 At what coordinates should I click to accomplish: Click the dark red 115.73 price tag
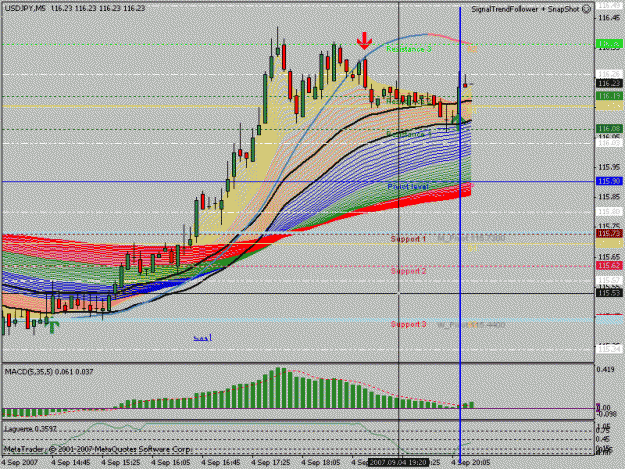pyautogui.click(x=609, y=233)
